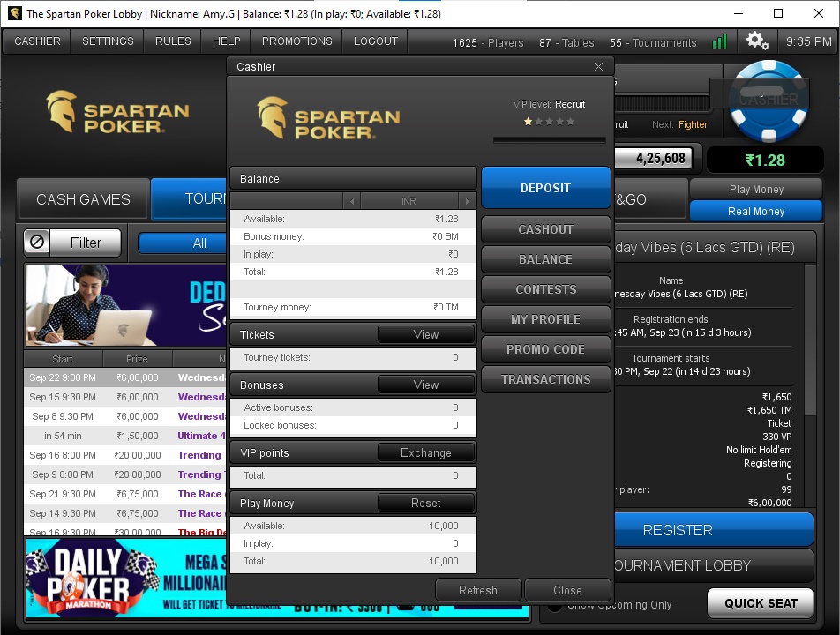Select the Sep 21 9:30 PM The Race row
The width and height of the screenshot is (840, 635).
[x=125, y=494]
